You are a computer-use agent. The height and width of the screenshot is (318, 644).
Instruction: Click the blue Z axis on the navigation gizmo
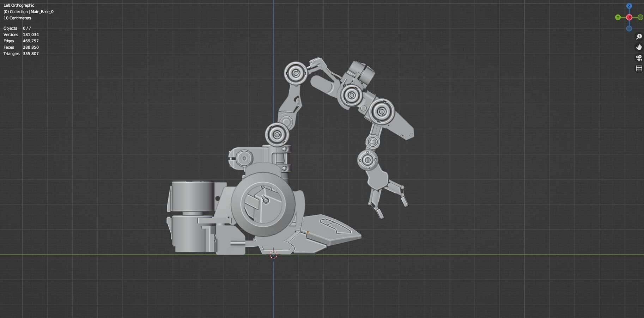[x=629, y=6]
